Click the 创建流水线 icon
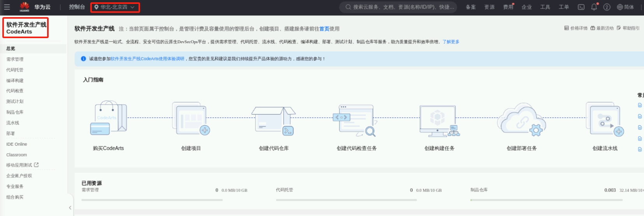Screen dimensions: 644x216 coord(605,119)
